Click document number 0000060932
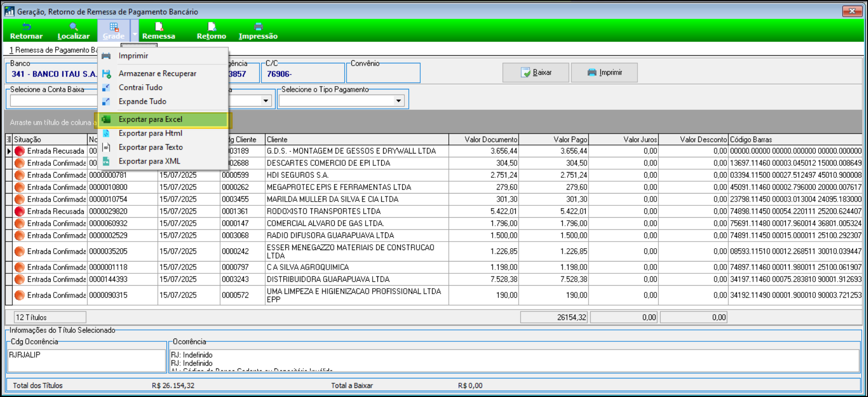Viewport: 868px width, 397px height. [x=123, y=223]
